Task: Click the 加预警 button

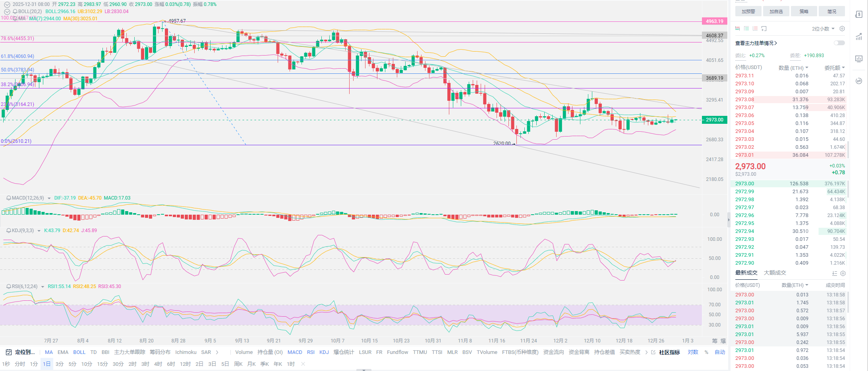Action: click(x=748, y=12)
